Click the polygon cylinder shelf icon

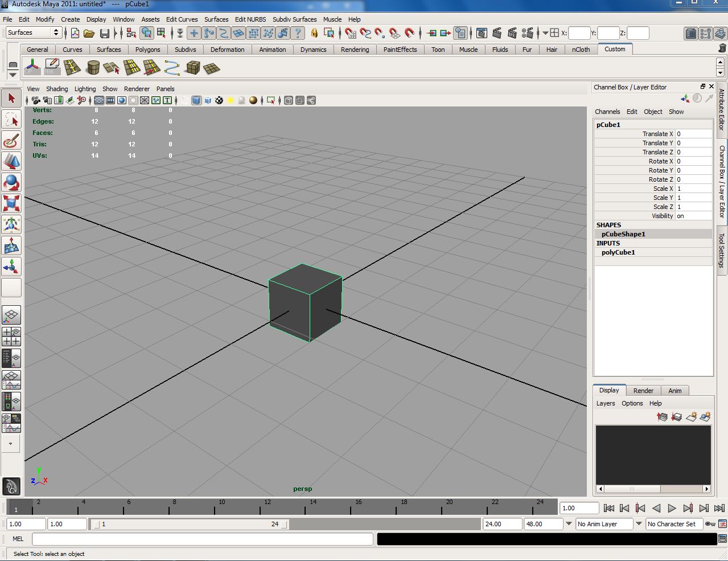pyautogui.click(x=93, y=68)
